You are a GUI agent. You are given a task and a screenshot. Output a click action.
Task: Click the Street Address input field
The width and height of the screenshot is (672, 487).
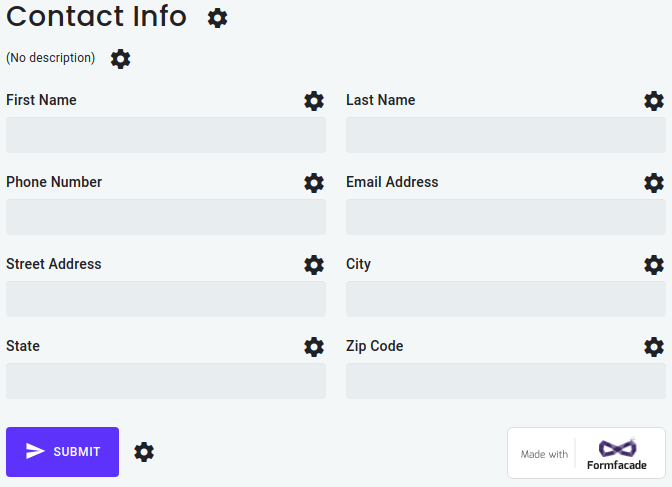coord(166,299)
